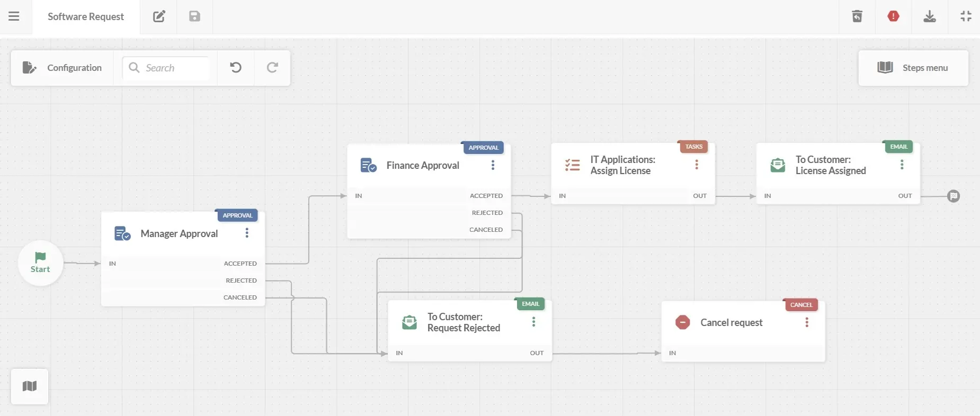Open the red error alert icon
The height and width of the screenshot is (416, 980).
(x=893, y=16)
